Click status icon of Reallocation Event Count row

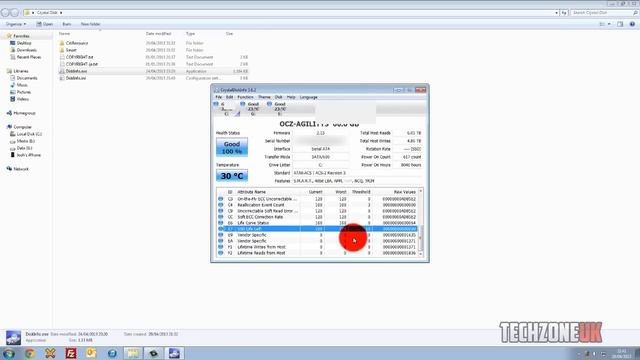click(221, 205)
